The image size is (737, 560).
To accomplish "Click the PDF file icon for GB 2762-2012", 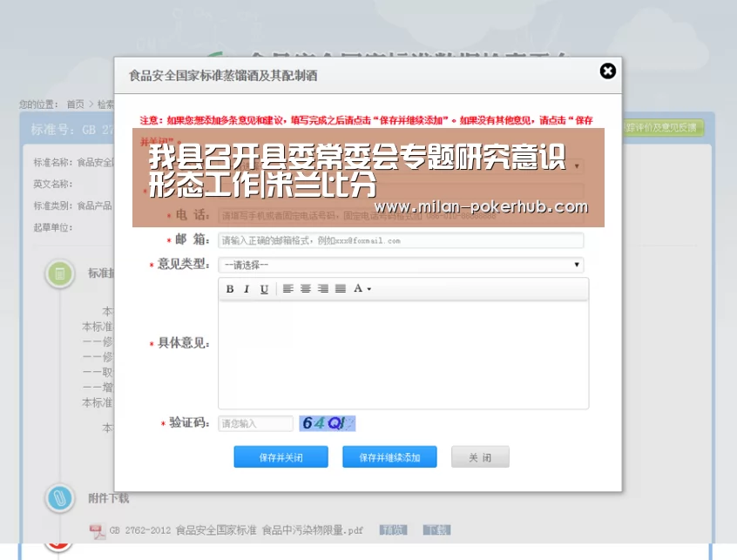I will tap(98, 531).
